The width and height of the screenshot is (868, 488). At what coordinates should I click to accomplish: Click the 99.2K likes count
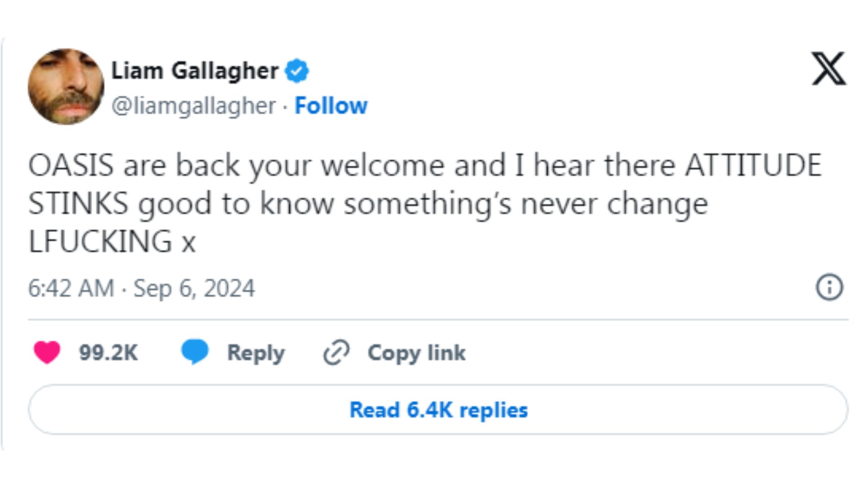coord(108,353)
